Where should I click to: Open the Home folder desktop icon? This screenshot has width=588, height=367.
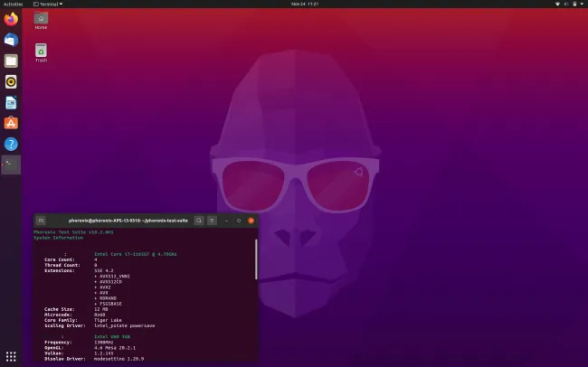coord(41,21)
